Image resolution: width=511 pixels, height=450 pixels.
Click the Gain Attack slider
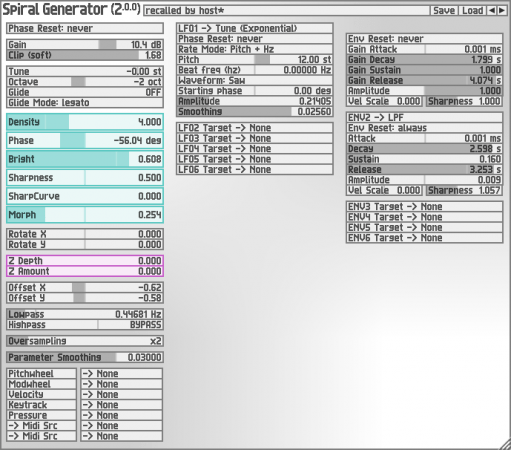tap(425, 49)
